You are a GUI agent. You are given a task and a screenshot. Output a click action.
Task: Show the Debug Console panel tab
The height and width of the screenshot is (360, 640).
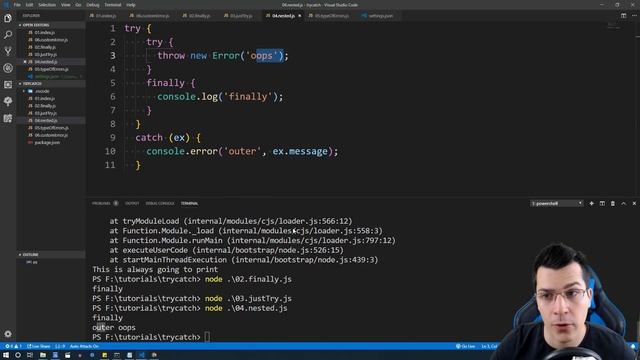160,203
